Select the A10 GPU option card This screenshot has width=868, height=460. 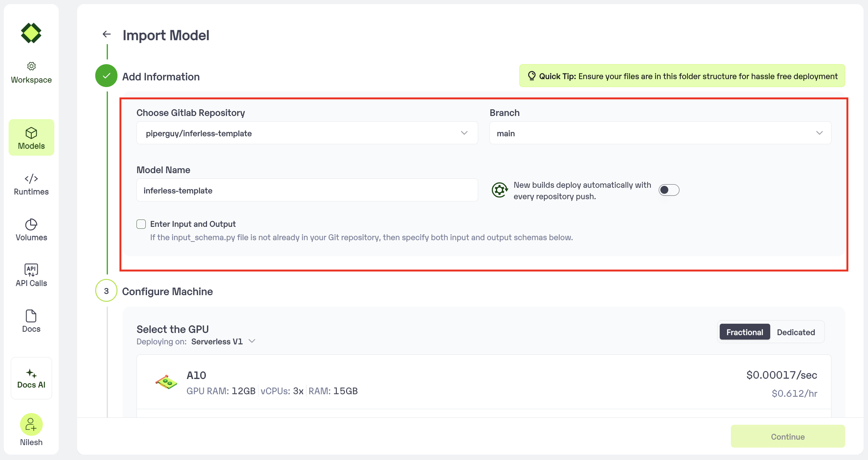[x=484, y=382]
